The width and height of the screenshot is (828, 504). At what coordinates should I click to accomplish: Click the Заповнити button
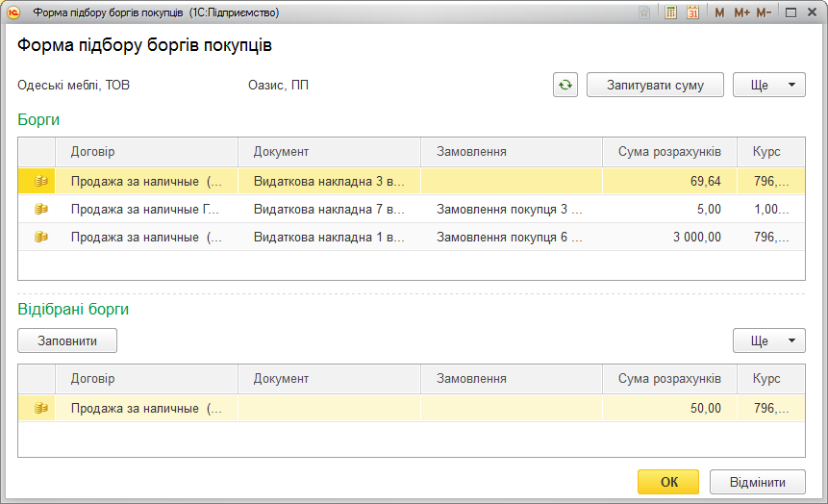pos(67,340)
